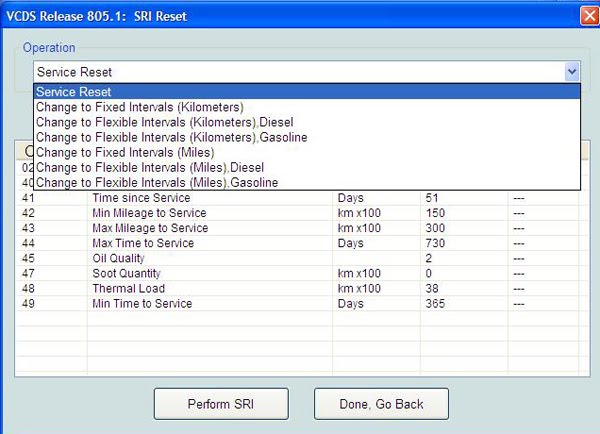Click the Thermal Load value 38
This screenshot has width=600, height=434.
(432, 289)
